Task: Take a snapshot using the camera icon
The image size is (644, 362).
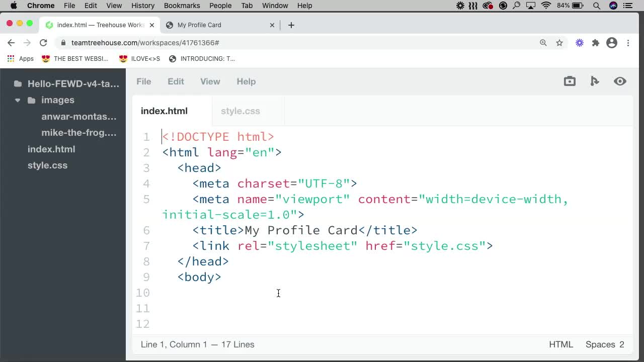Action: point(570,81)
